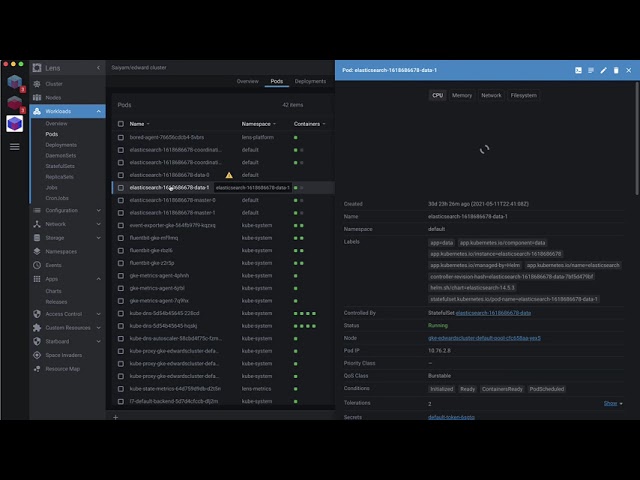Click the delete trash icon for the pod
This screenshot has height=480, width=640.
(616, 70)
